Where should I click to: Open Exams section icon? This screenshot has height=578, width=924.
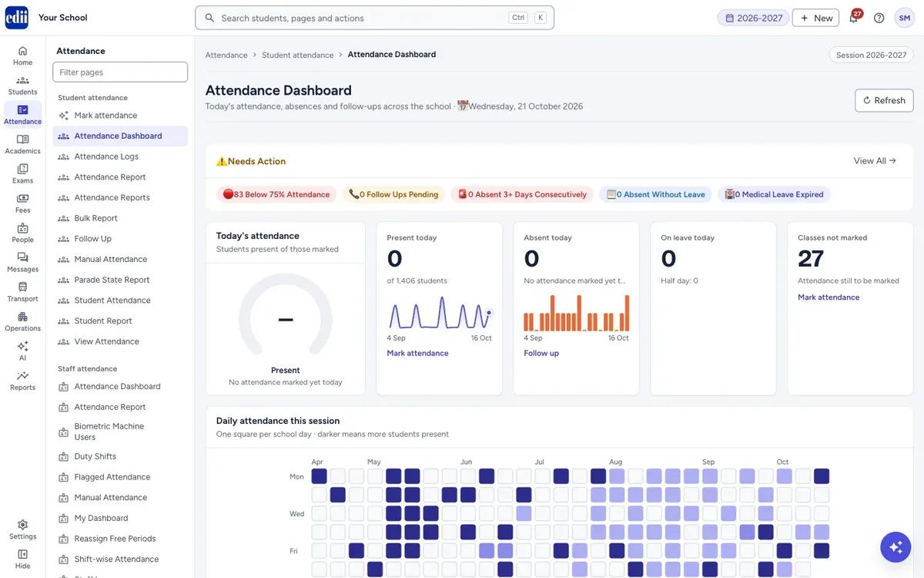22,174
